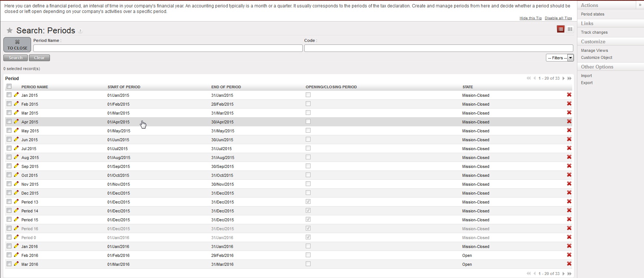Open the Filters dropdown

(x=560, y=58)
